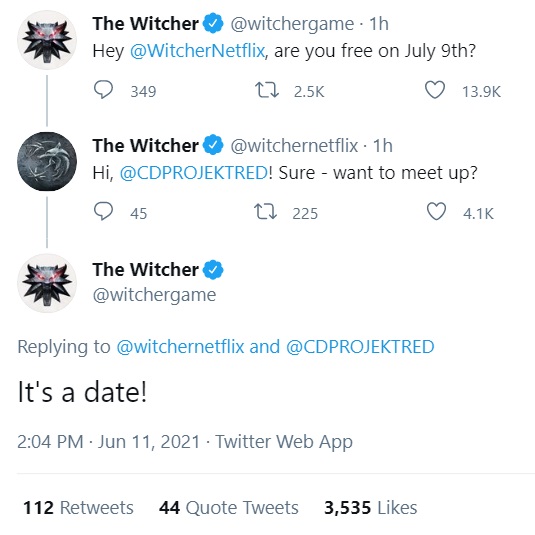The width and height of the screenshot is (535, 535).
Task: Open @witchernetflix in the Replying to line
Action: 180,347
